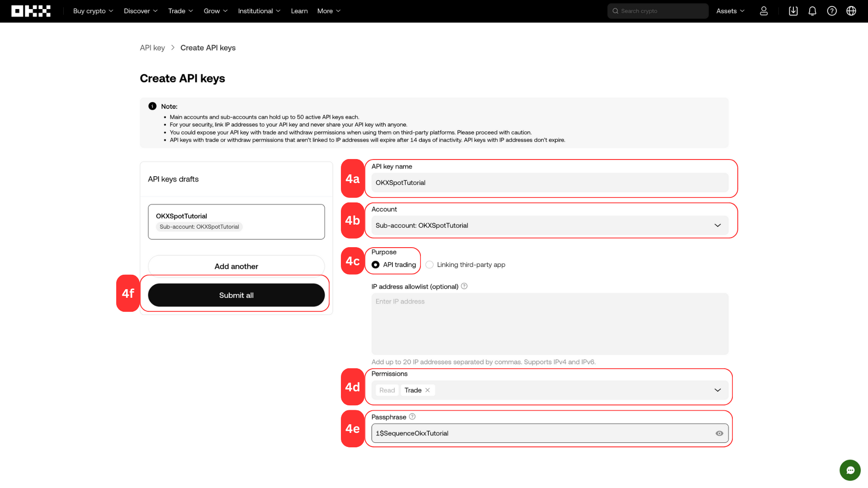The height and width of the screenshot is (488, 868).
Task: Open the Institutional menu
Action: click(259, 11)
